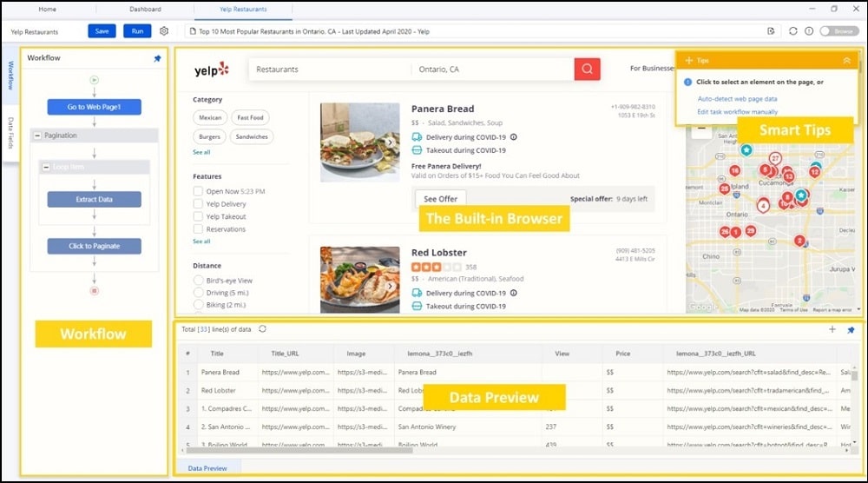Open the Data Fields side tab
The width and height of the screenshot is (868, 483).
click(x=10, y=133)
